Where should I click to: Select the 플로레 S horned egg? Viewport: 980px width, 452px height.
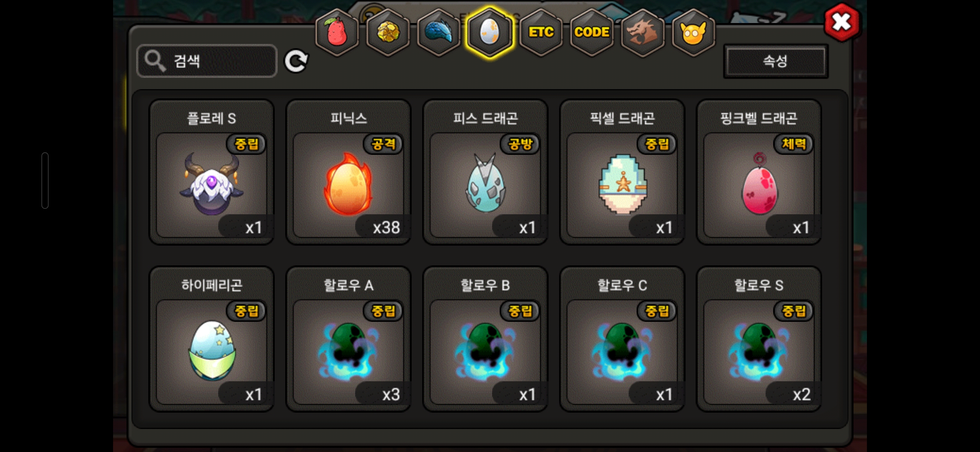pos(211,172)
